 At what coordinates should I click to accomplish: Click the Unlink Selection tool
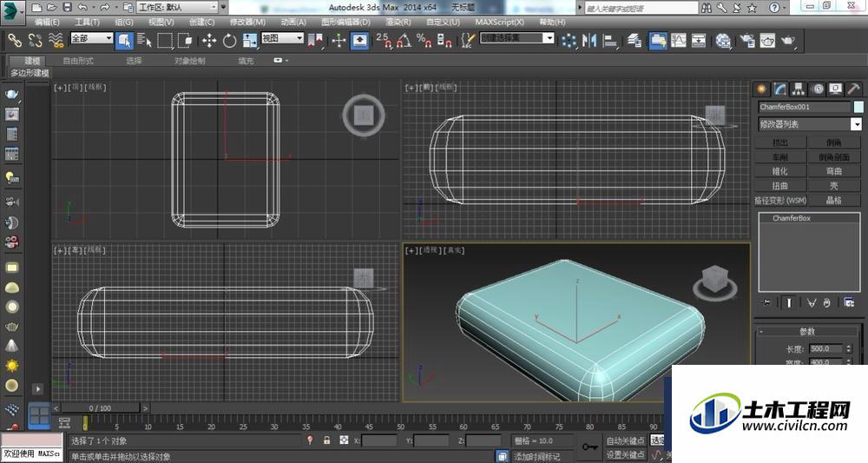pyautogui.click(x=35, y=40)
